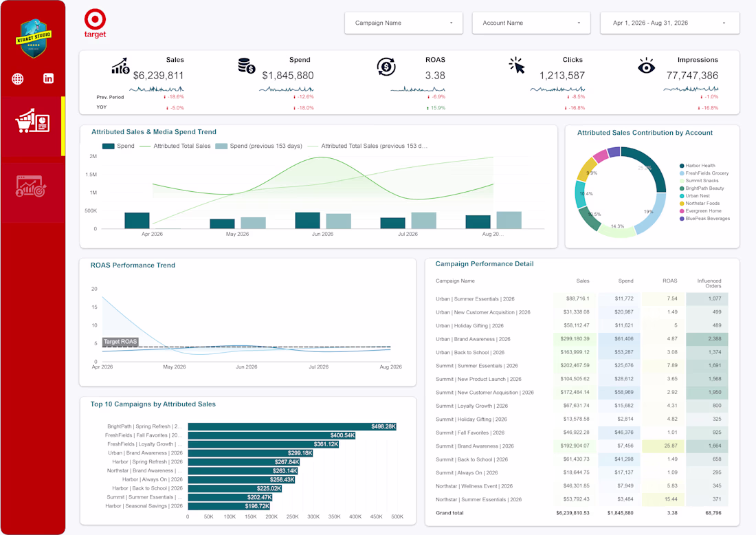
Task: Click the Impressions eye icon
Action: tap(646, 66)
